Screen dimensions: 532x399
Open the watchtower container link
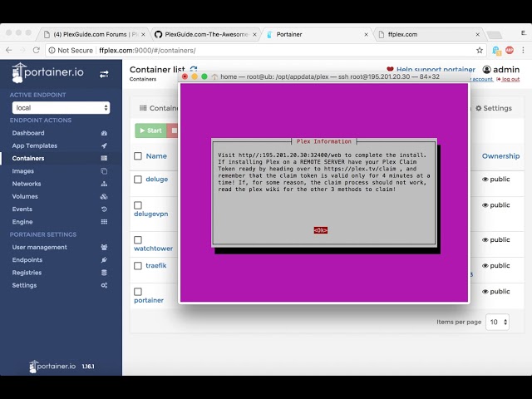pos(153,249)
